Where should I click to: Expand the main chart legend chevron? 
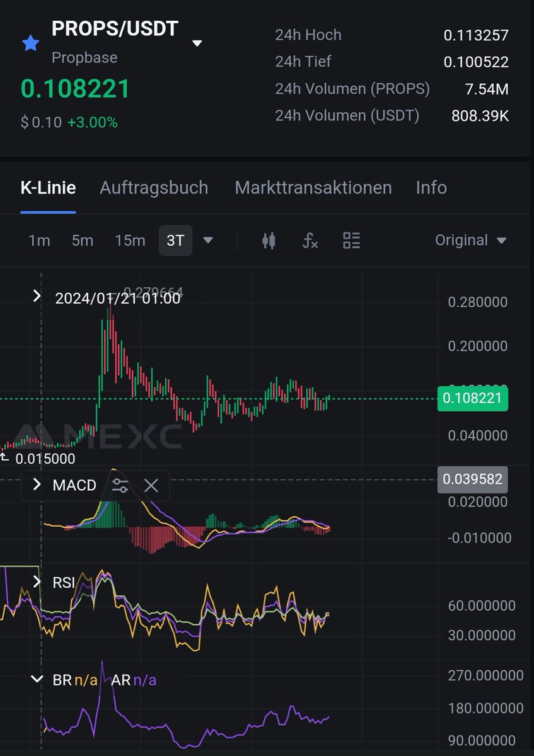pos(37,296)
